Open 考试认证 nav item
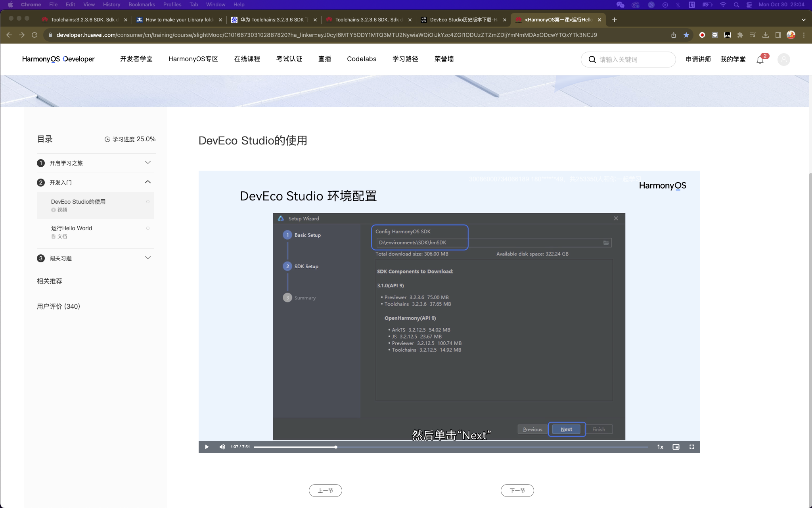Image resolution: width=812 pixels, height=508 pixels. coord(289,59)
